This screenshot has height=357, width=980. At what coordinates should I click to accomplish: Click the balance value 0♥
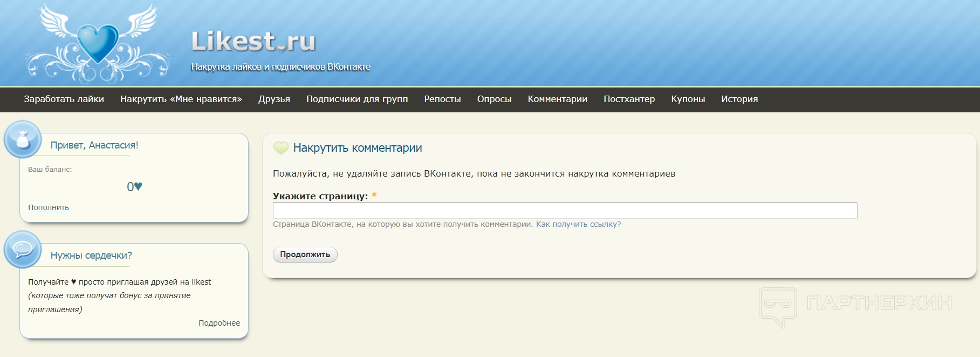click(134, 187)
